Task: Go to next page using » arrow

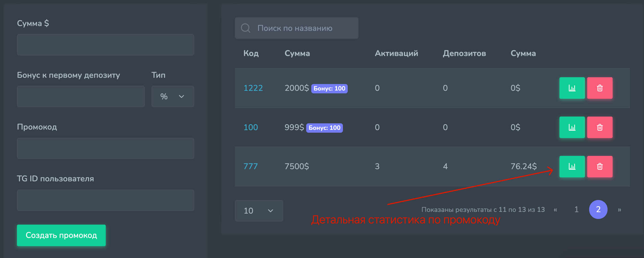Action: [619, 210]
